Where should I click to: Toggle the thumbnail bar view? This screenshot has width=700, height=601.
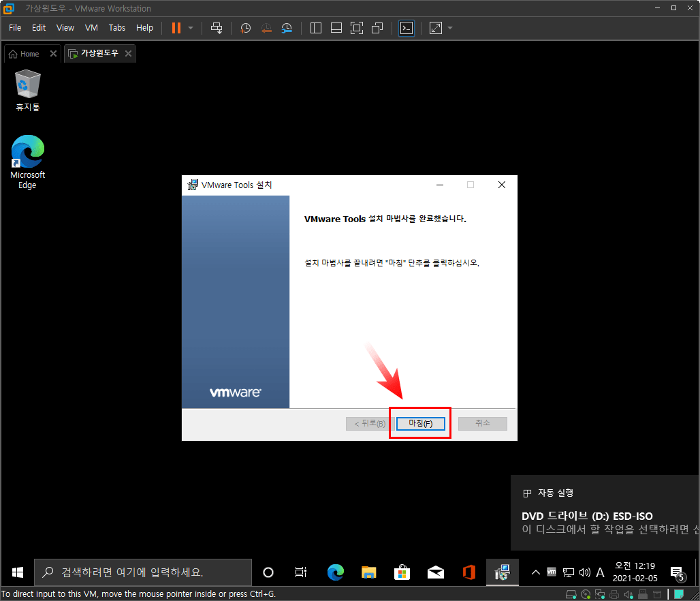[336, 28]
